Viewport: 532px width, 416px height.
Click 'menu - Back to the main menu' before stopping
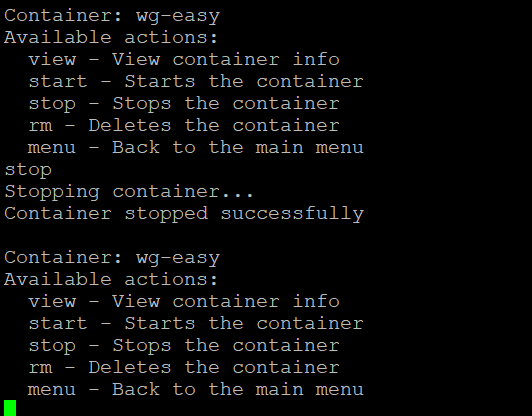(x=196, y=148)
